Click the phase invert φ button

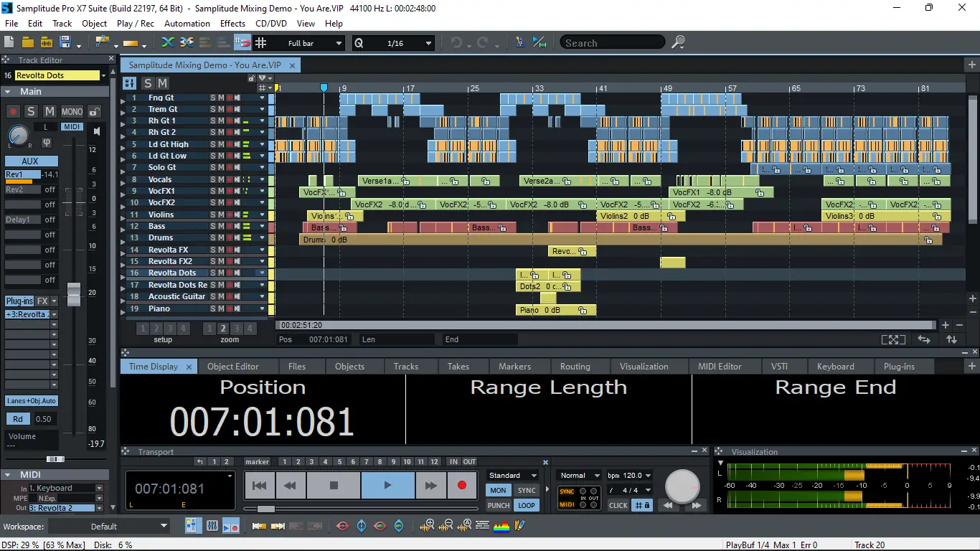(47, 143)
